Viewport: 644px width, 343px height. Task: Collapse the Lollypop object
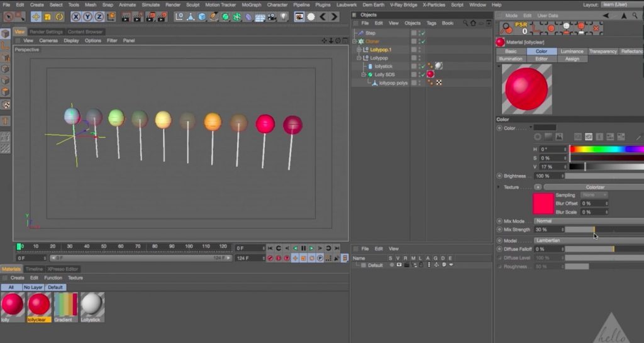click(359, 58)
